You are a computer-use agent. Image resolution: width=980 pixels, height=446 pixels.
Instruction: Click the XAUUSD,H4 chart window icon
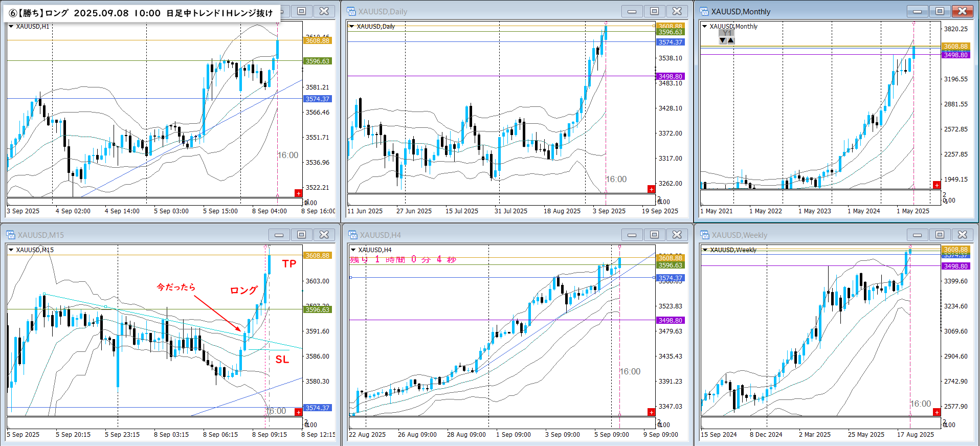352,235
